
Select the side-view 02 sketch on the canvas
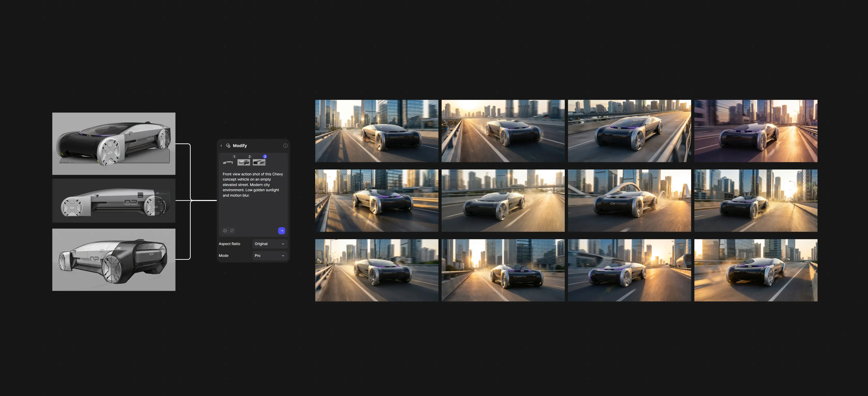(114, 200)
